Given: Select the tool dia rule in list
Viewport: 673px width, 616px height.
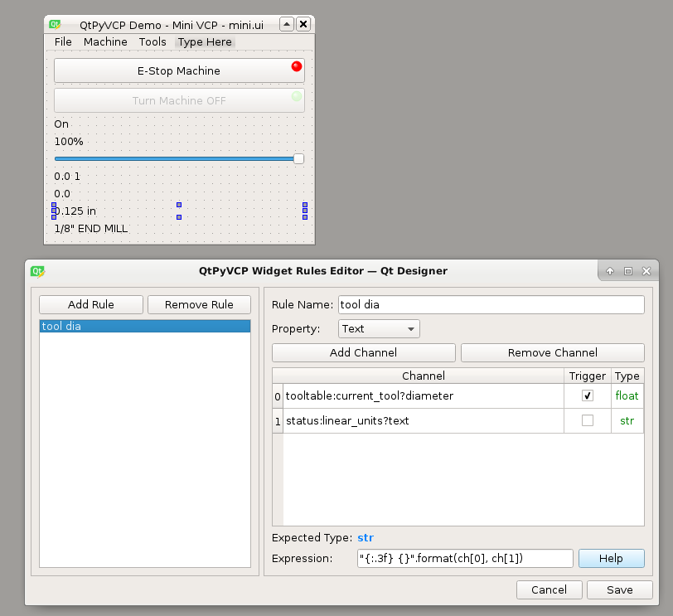Looking at the screenshot, I should (145, 326).
